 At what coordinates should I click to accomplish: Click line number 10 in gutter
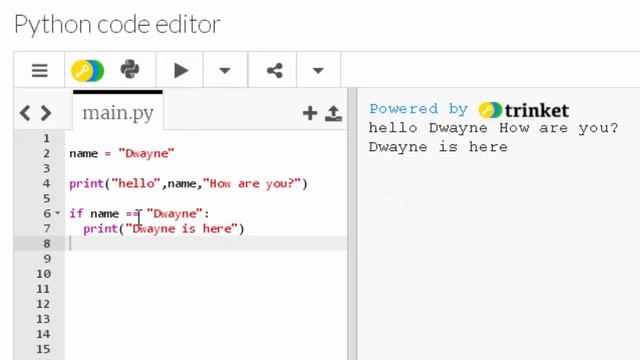click(x=43, y=274)
